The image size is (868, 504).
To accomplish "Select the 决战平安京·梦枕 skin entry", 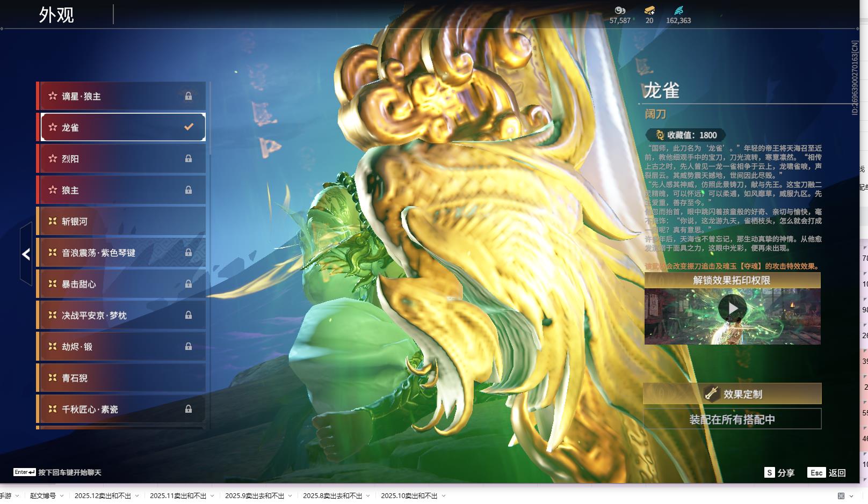I will 121,315.
